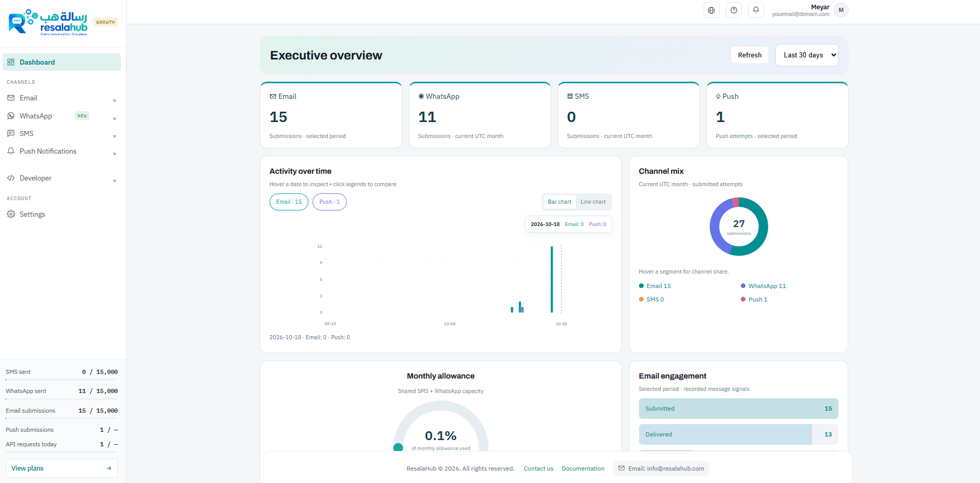Click the envelope icon in footer email chip
The width and height of the screenshot is (980, 483).
(x=621, y=469)
